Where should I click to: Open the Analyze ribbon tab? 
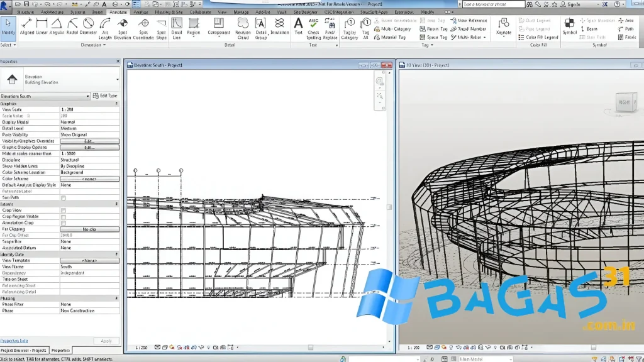coord(140,13)
